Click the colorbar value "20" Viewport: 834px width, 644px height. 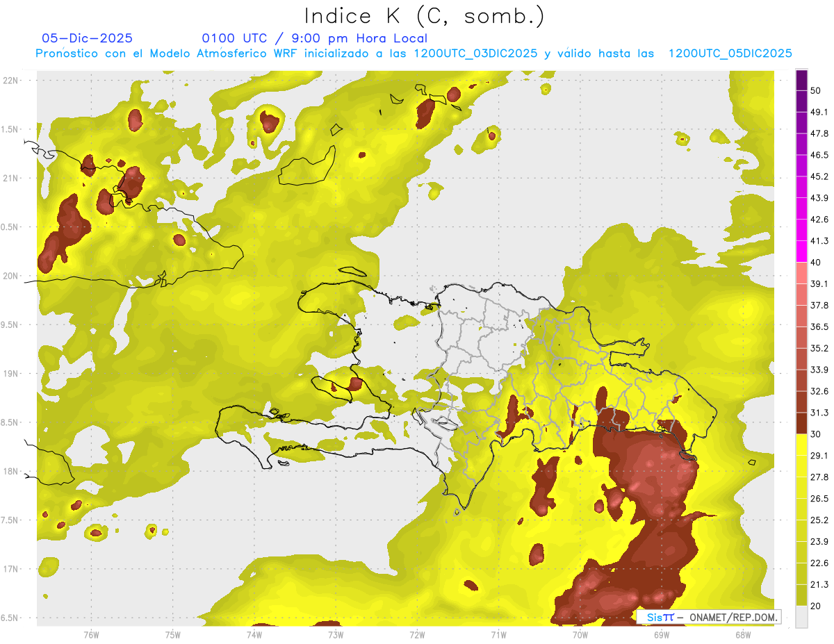(x=817, y=606)
